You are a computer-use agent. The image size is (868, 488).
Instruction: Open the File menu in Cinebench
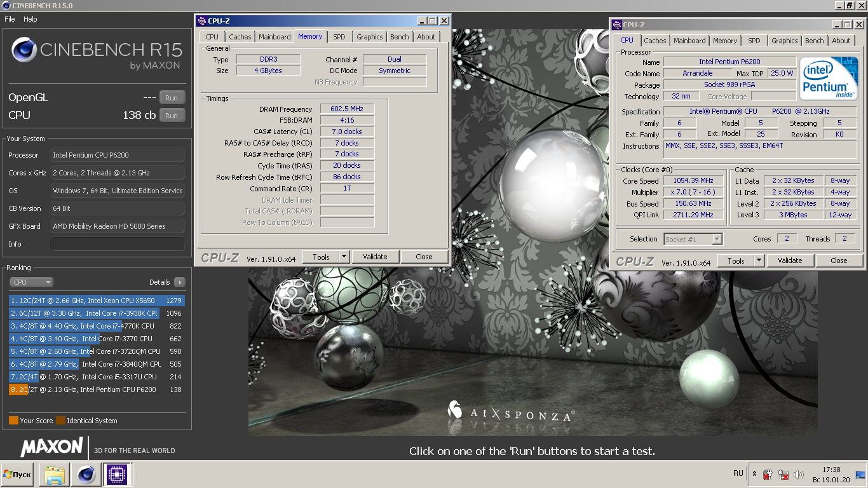(x=10, y=19)
